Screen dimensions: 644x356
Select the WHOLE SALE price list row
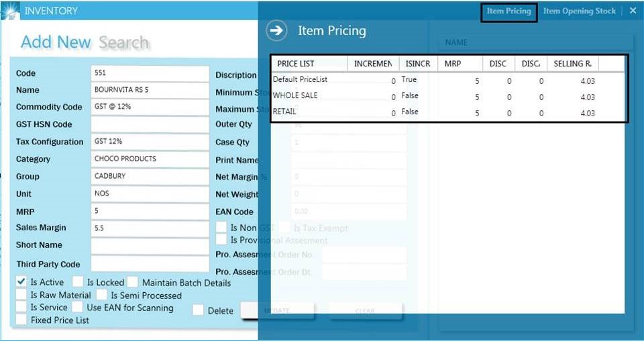tap(448, 96)
